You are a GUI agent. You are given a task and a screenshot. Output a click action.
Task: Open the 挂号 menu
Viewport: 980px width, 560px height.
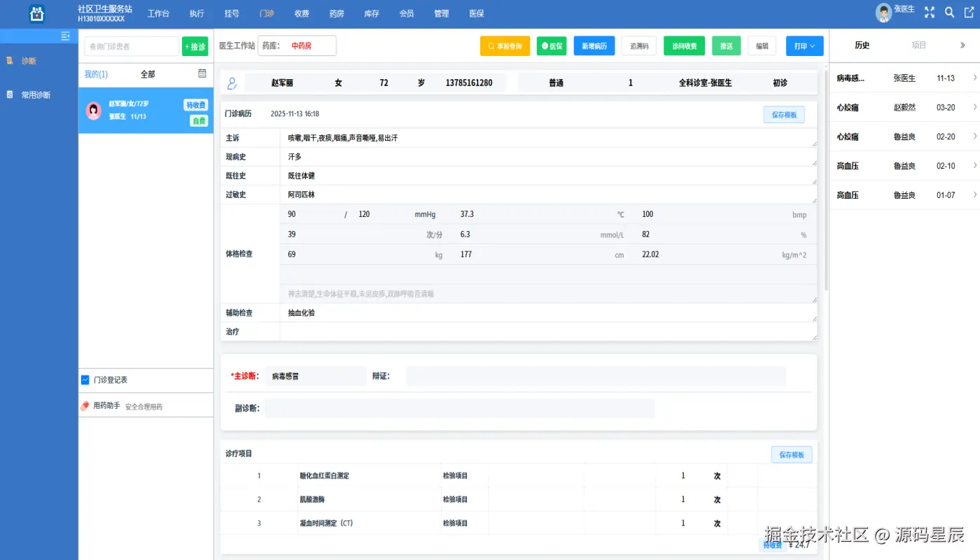click(232, 13)
